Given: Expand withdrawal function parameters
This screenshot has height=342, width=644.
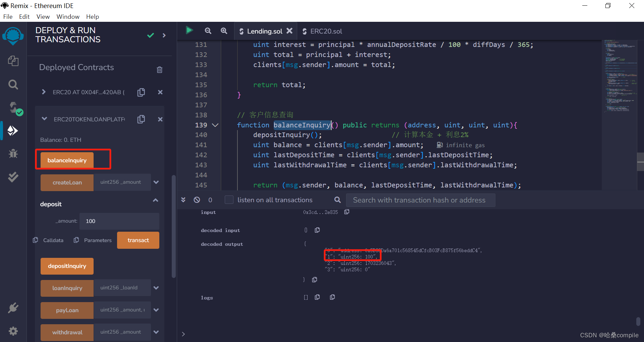Looking at the screenshot, I should [x=156, y=332].
